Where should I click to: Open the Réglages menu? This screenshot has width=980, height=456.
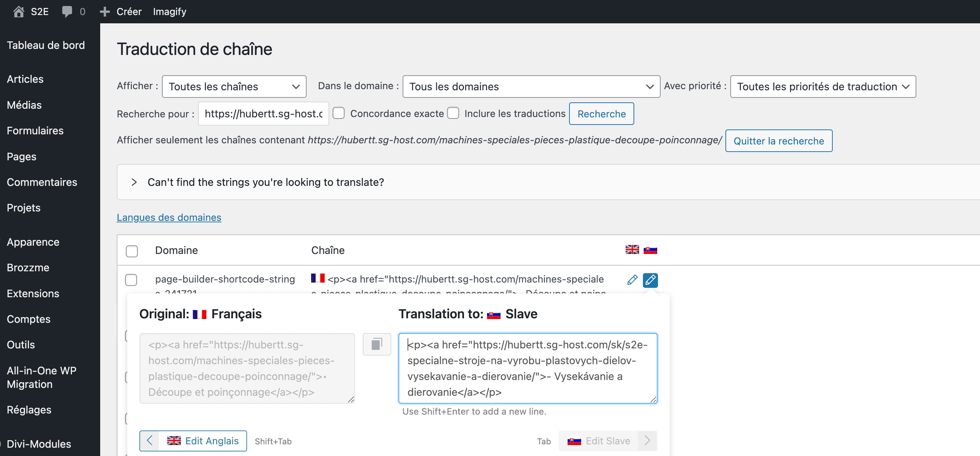tap(29, 410)
